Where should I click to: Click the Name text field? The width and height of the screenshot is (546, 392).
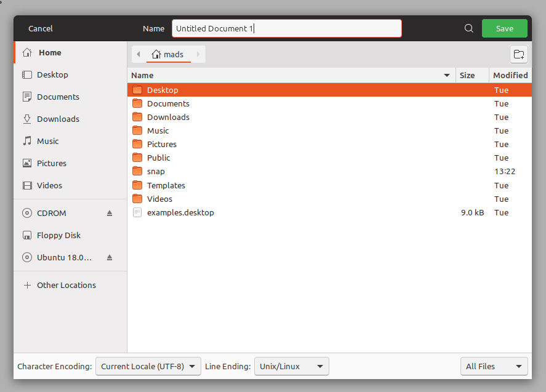pyautogui.click(x=287, y=28)
